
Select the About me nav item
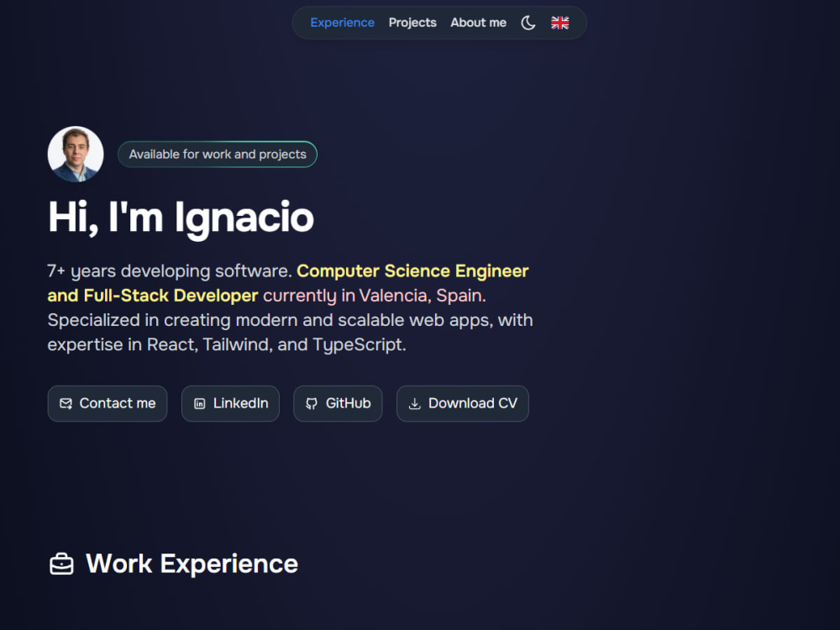click(x=478, y=23)
